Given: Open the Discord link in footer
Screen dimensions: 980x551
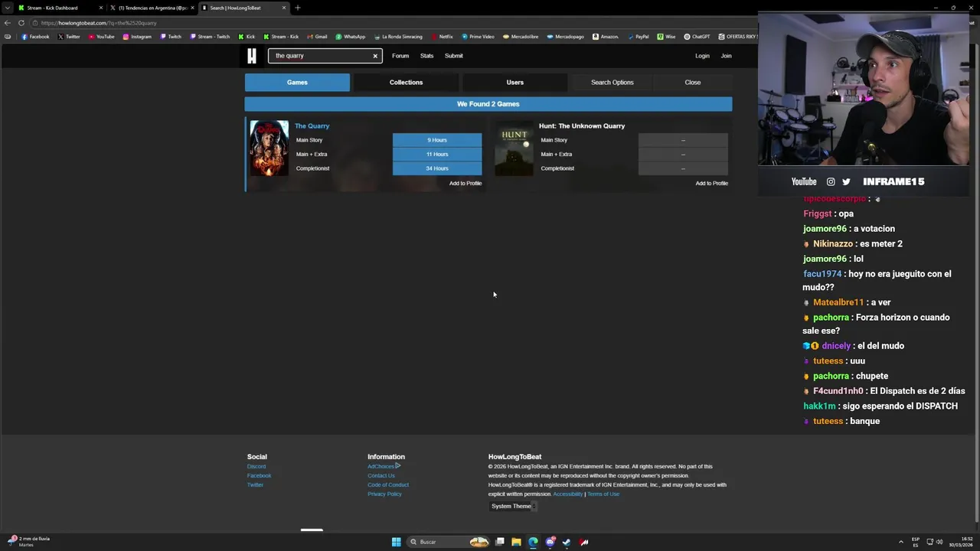Looking at the screenshot, I should click(x=256, y=467).
